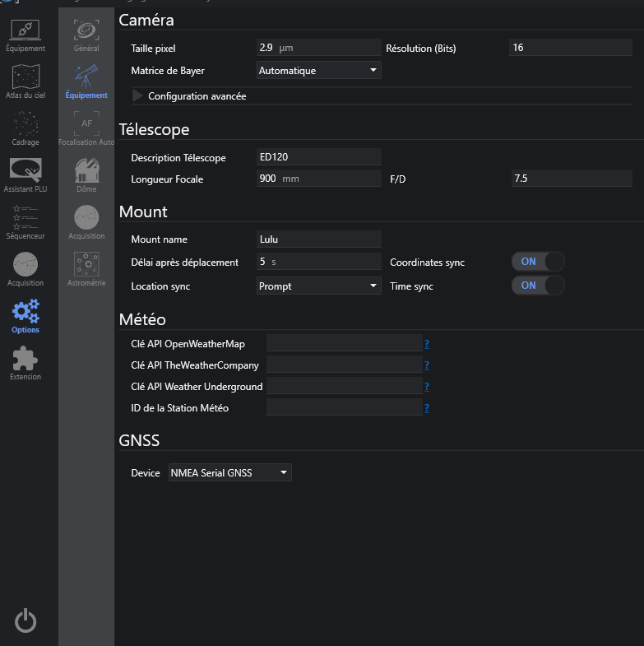Open the Atlas du ciel panel
The image size is (644, 646).
(x=25, y=81)
